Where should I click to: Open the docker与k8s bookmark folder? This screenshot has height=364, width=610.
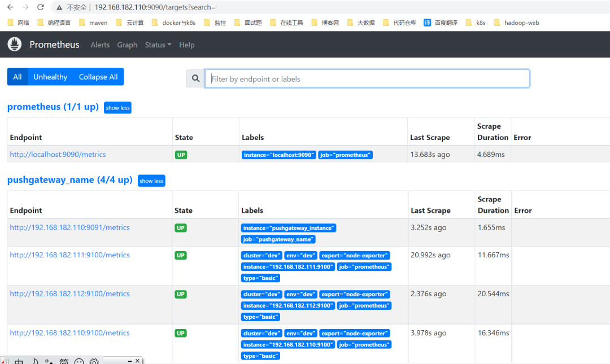173,23
